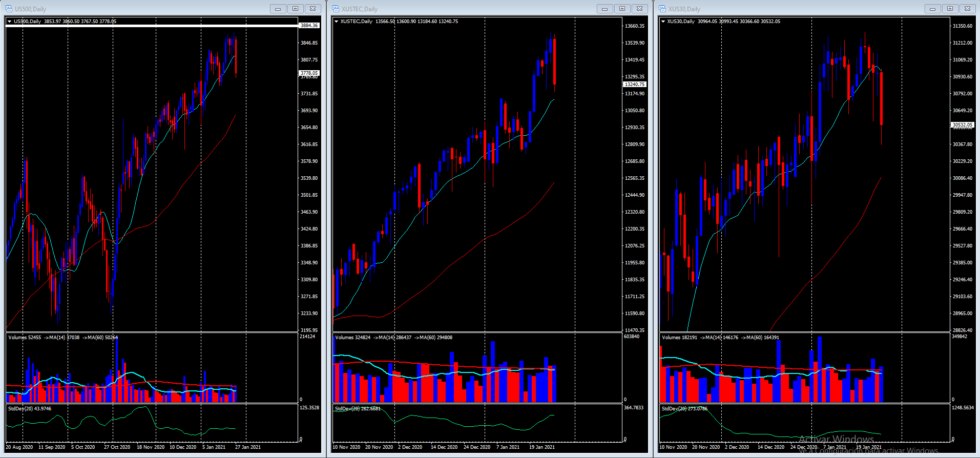Click the 3884.36 horizontal line price label

309,25
